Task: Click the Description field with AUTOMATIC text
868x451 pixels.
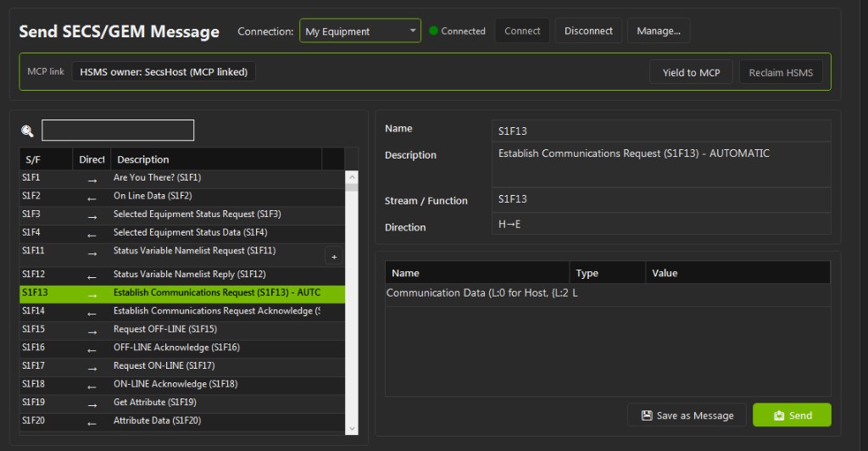Action: (x=661, y=164)
